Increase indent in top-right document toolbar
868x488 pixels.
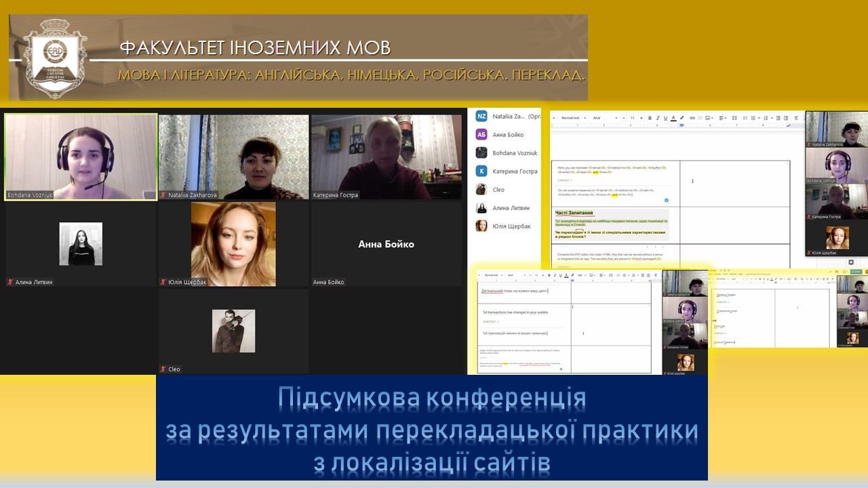(x=786, y=118)
